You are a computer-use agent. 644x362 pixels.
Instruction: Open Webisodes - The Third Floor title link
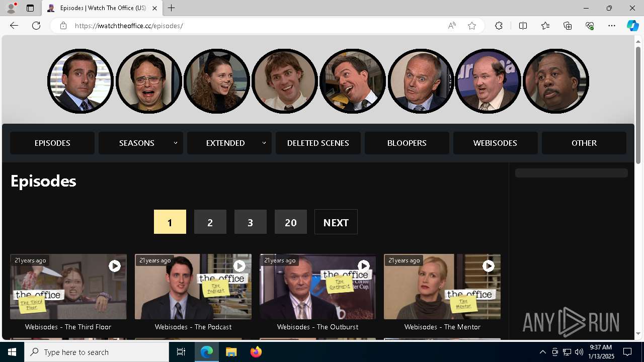coord(68,327)
